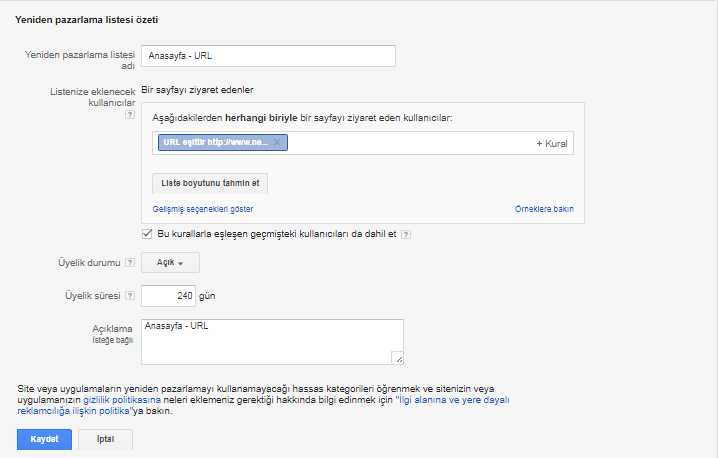Show advanced options via Gelişmiş seçenekleri göster
718x458 pixels.
[202, 209]
